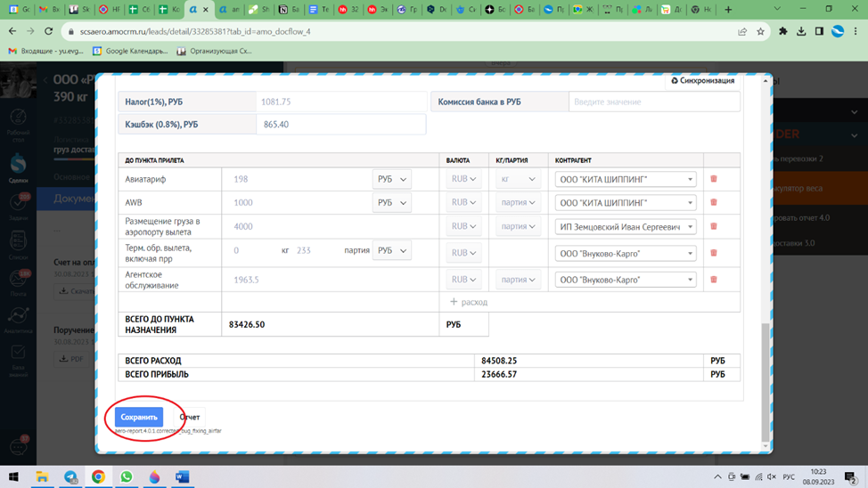Open WhatsApp from the taskbar

point(127,477)
